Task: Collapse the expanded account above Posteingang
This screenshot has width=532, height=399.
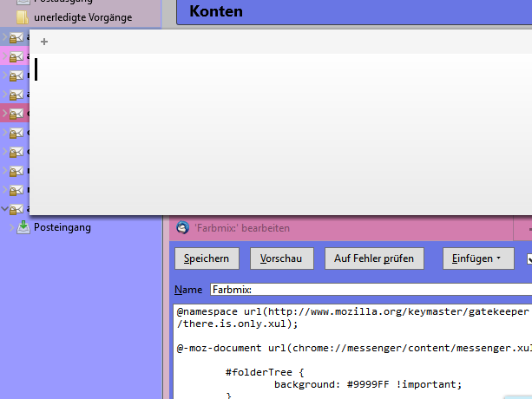Action: (4, 209)
